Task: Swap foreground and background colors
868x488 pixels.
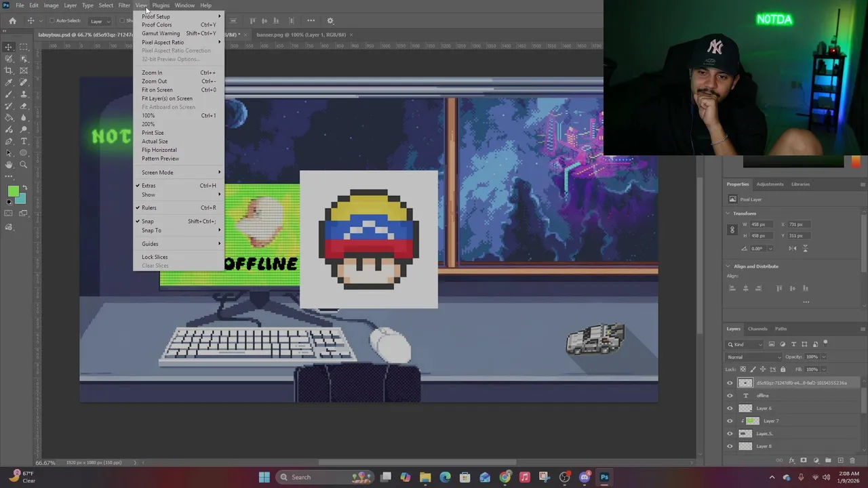Action: click(x=24, y=186)
